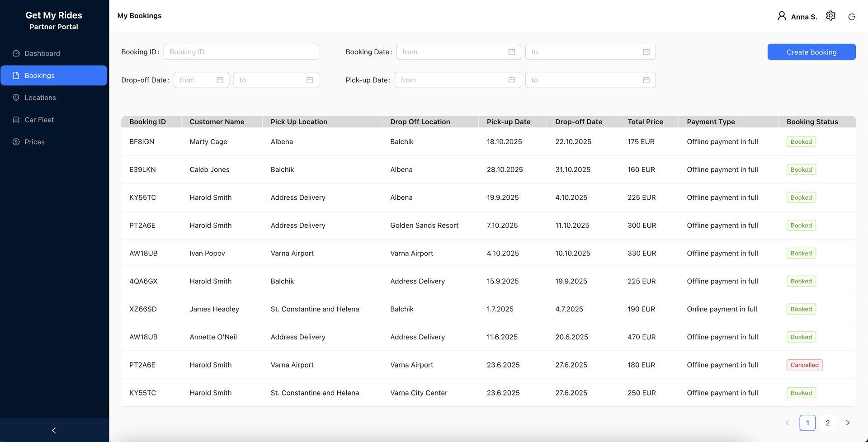The image size is (868, 442).
Task: Click Golden Sands Resort cell
Action: point(424,226)
